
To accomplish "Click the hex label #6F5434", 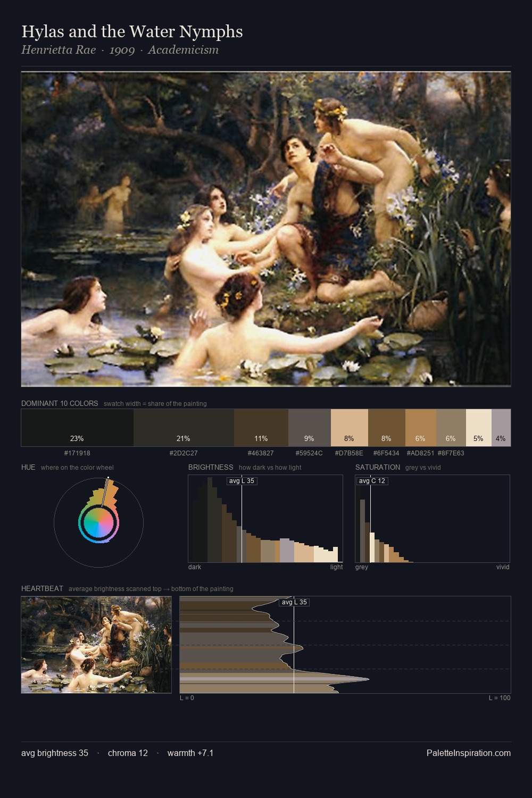I will [386, 453].
